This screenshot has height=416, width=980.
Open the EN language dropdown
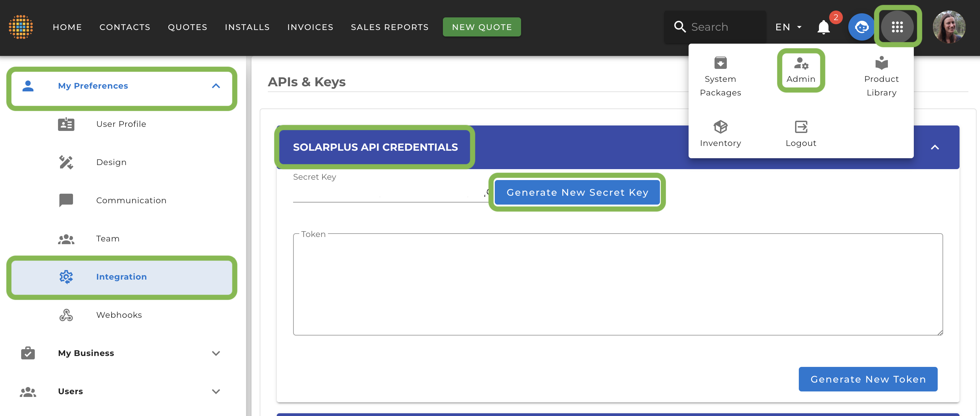tap(788, 27)
